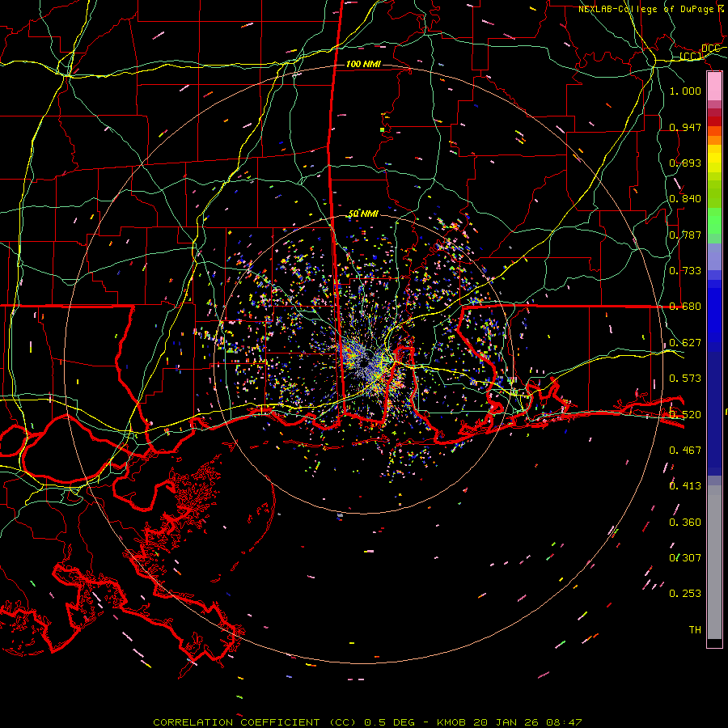
Task: Click the (CC) legend header label
Action: 691,57
